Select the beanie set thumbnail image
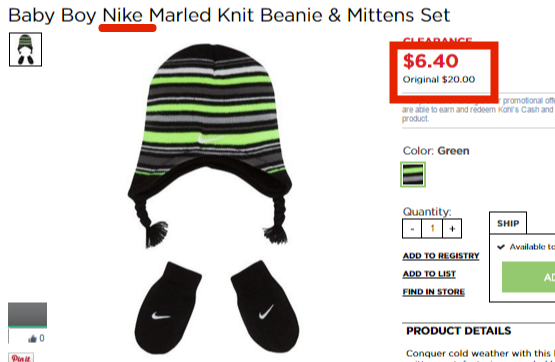 25,50
